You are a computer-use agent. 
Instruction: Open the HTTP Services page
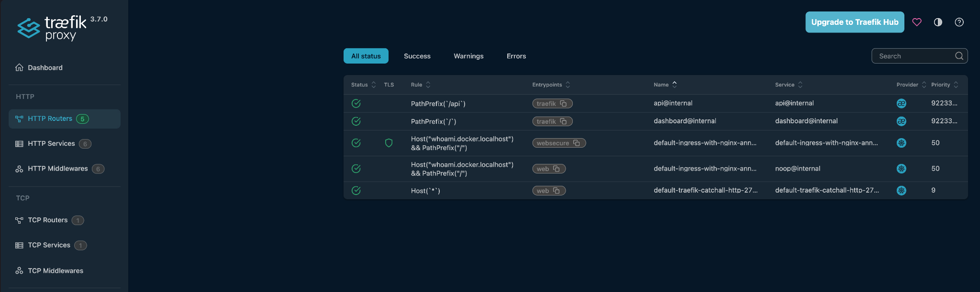click(65, 144)
